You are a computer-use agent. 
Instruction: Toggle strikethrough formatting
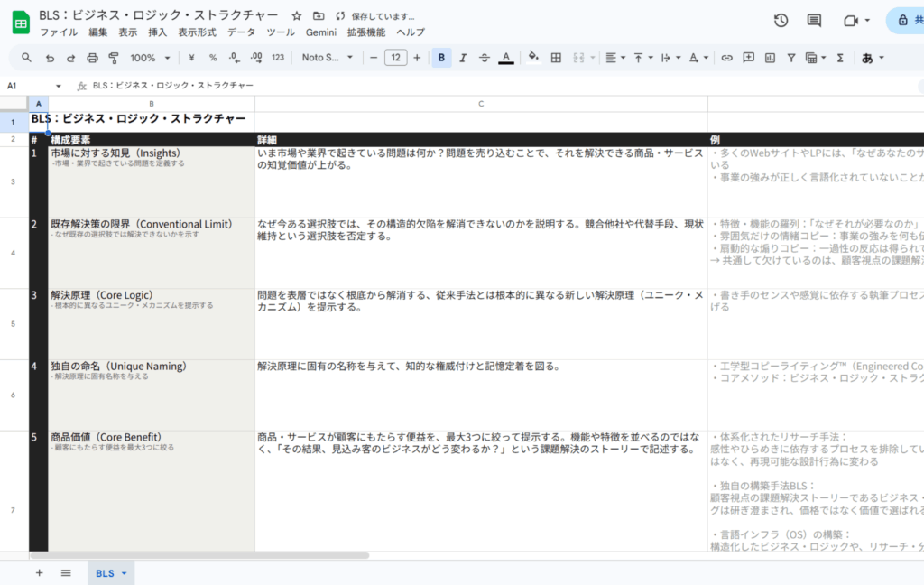[x=485, y=56]
